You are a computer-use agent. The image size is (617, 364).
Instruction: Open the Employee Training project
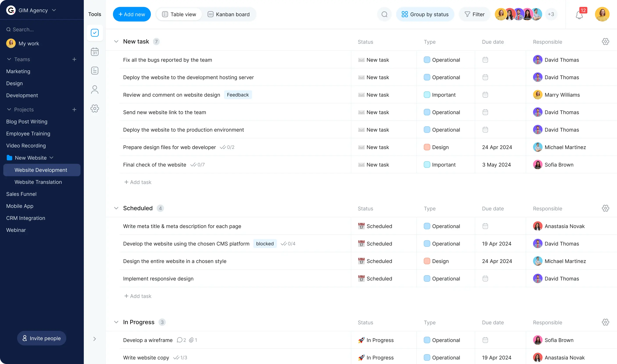coord(28,134)
